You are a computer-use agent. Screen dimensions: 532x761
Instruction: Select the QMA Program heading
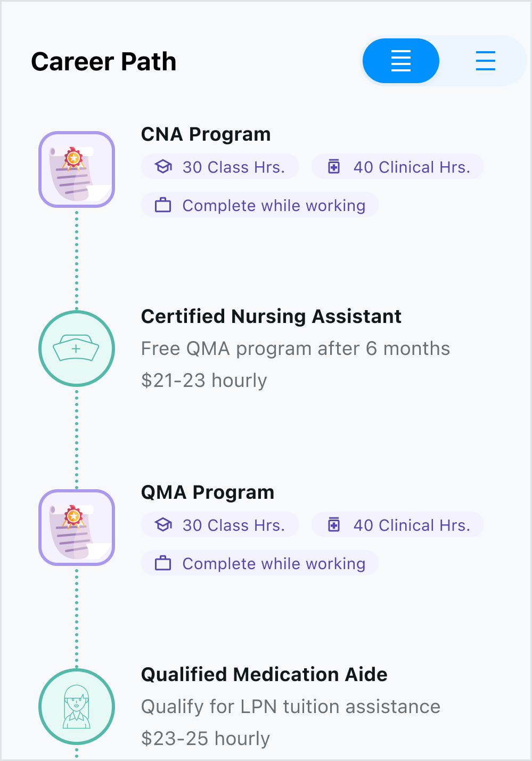207,492
